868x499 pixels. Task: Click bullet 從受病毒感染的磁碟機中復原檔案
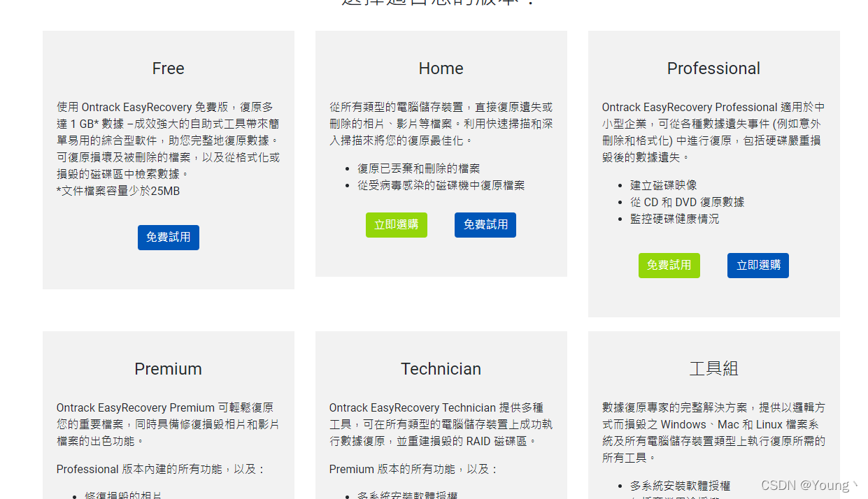point(441,185)
